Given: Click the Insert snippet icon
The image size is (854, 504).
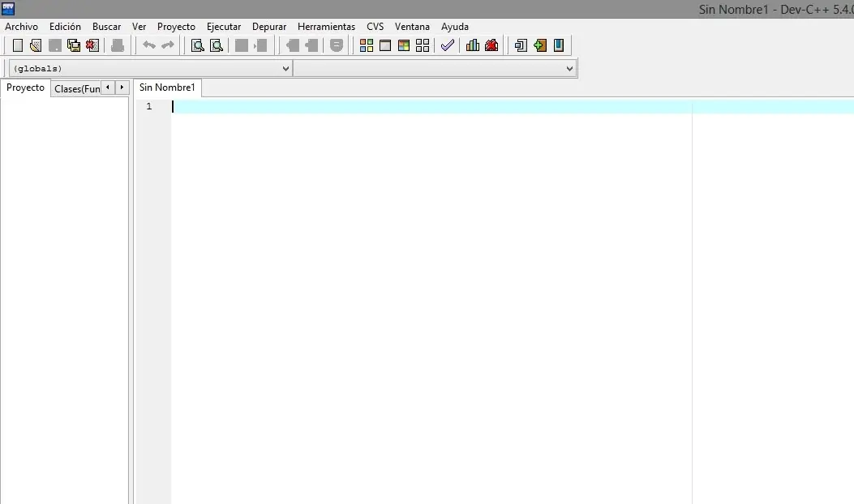Looking at the screenshot, I should 521,45.
